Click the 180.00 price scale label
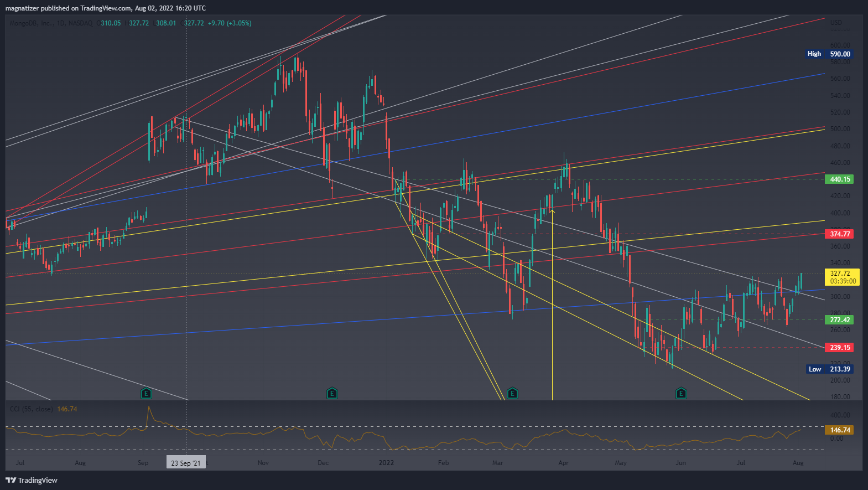This screenshot has height=490, width=868. [840, 397]
